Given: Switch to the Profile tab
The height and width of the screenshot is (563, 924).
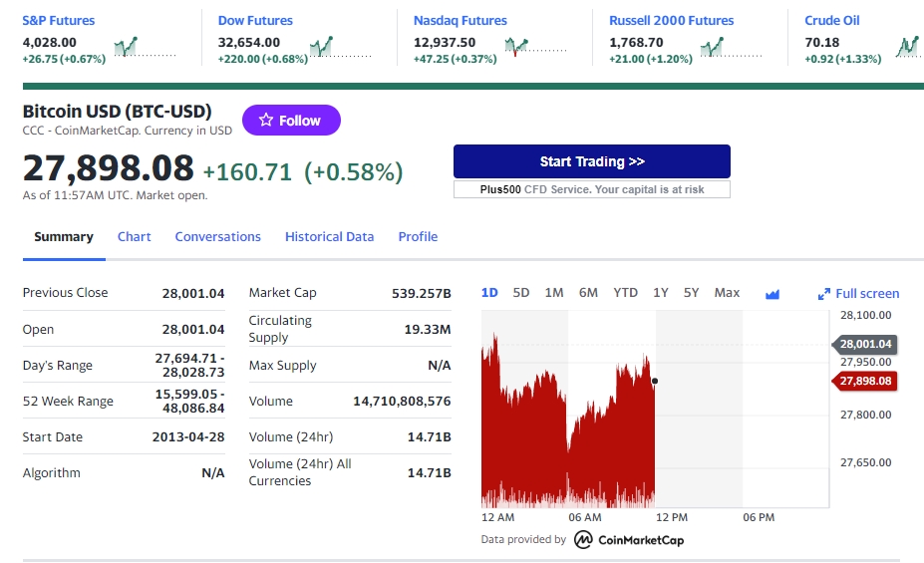Looking at the screenshot, I should pos(418,237).
